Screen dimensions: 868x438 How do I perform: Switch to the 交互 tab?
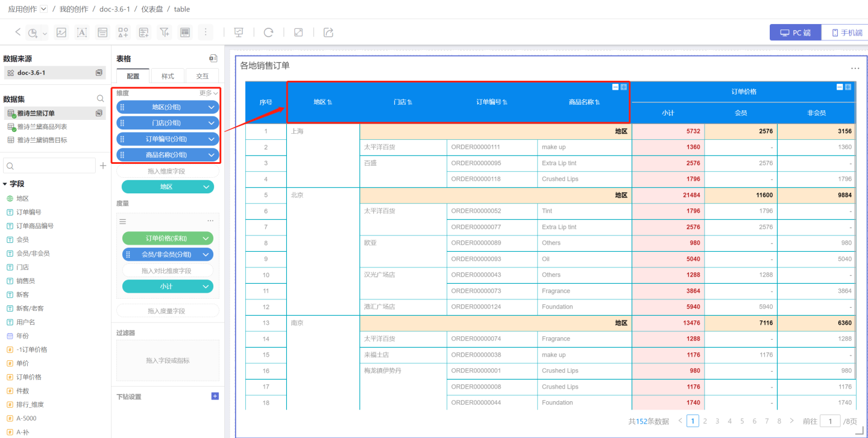[203, 77]
